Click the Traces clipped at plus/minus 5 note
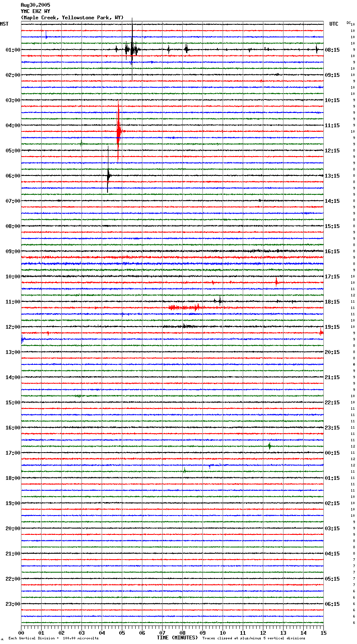The height and width of the screenshot is (644, 357). pos(254,638)
